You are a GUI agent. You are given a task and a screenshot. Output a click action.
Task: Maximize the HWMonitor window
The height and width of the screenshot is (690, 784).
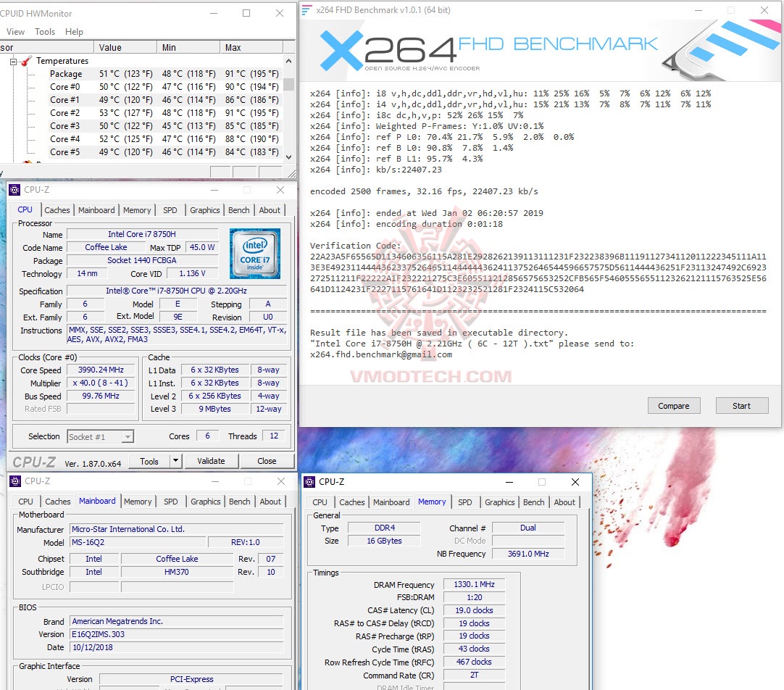pyautogui.click(x=246, y=14)
